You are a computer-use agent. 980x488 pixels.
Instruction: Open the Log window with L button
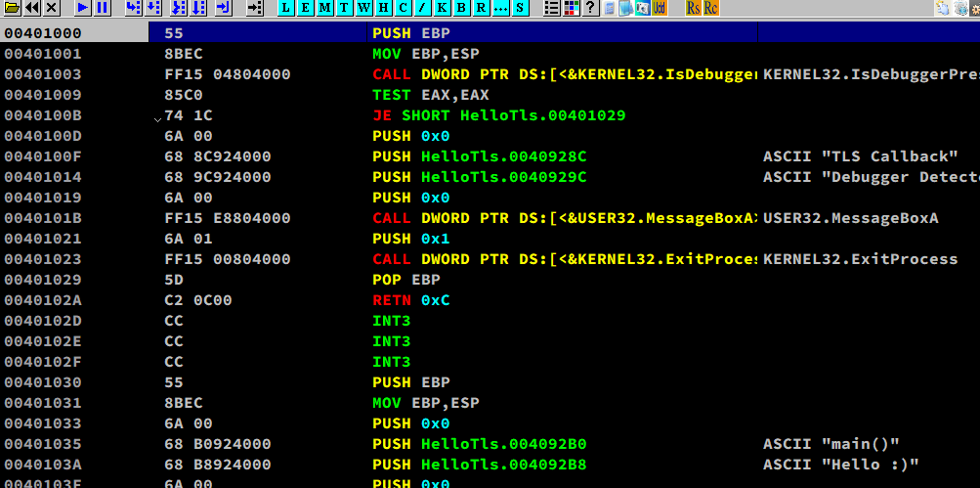point(285,8)
